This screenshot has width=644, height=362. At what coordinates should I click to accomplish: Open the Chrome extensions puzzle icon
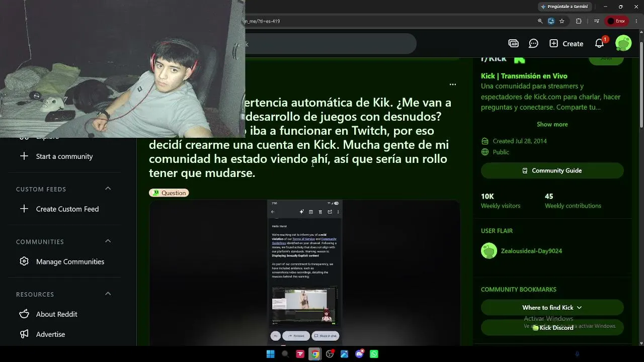click(579, 21)
